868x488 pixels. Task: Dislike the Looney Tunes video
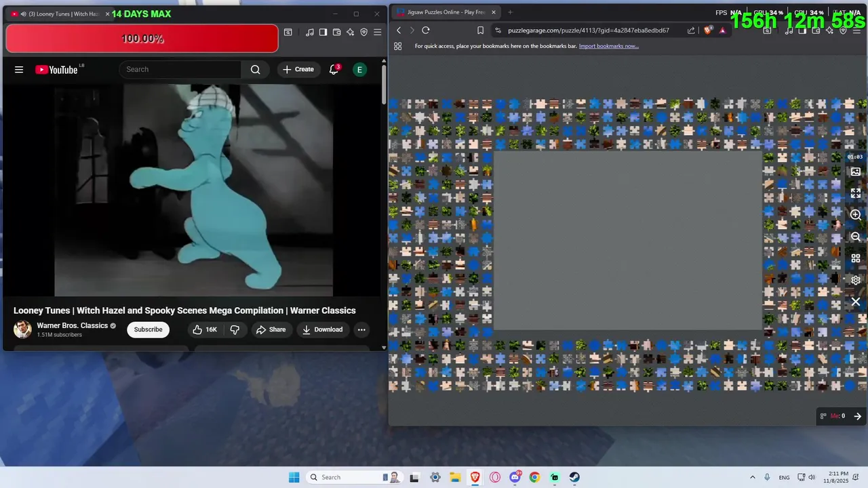(235, 329)
